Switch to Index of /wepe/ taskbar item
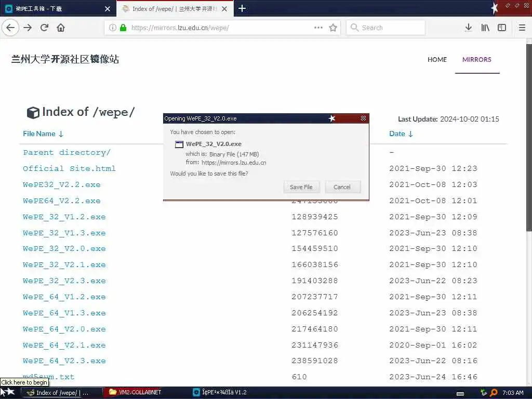The width and height of the screenshot is (532, 399). [x=62, y=393]
